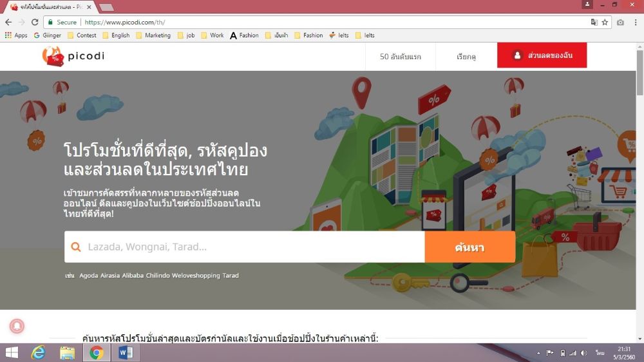
Task: Click the picodi logo
Action: [73, 56]
